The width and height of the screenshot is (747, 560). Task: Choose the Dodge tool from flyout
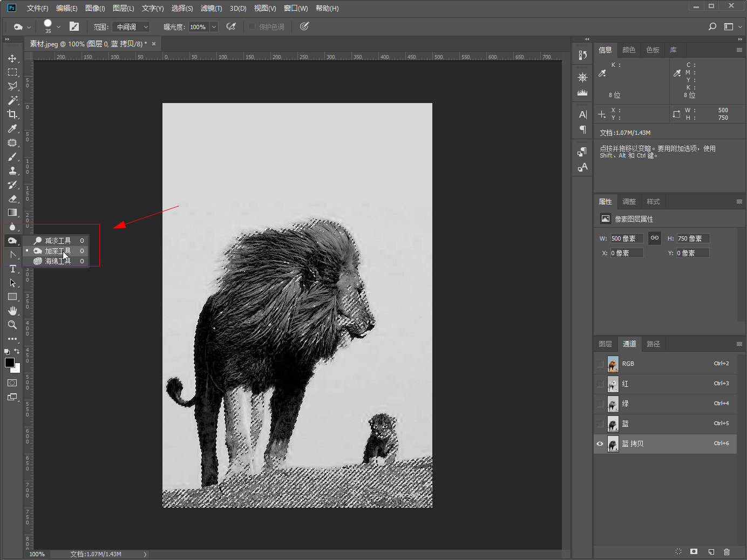tap(56, 241)
